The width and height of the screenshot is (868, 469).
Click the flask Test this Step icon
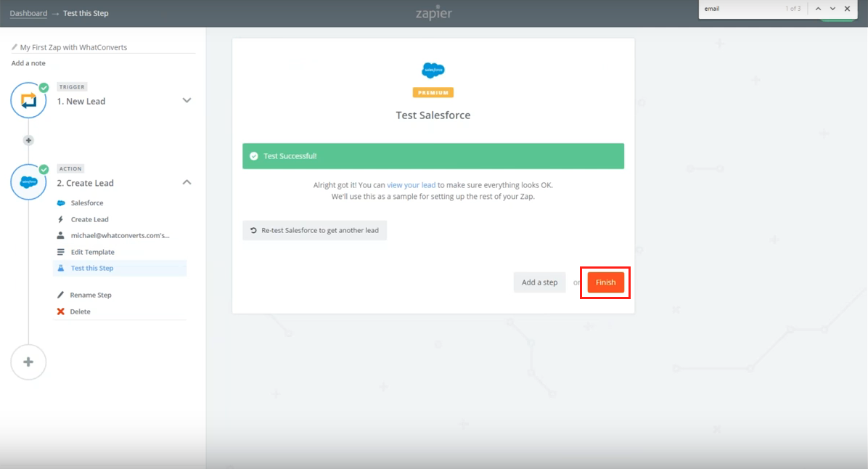point(61,268)
